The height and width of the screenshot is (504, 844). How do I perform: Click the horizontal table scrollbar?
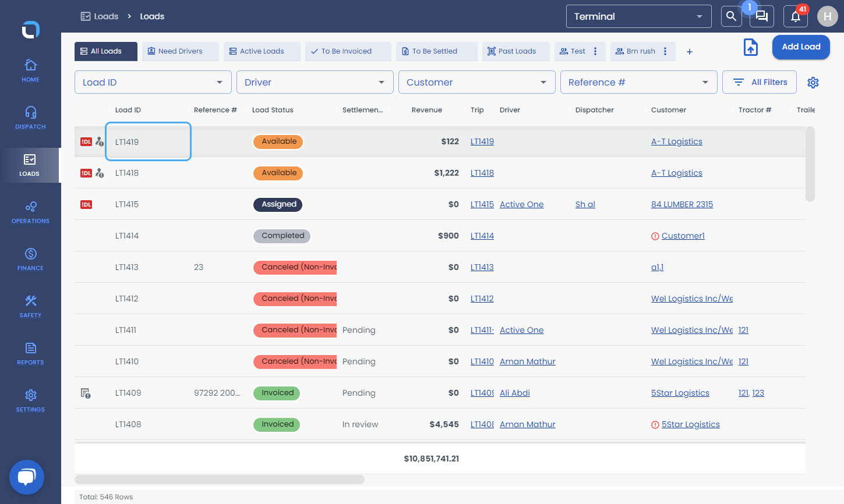click(220, 480)
